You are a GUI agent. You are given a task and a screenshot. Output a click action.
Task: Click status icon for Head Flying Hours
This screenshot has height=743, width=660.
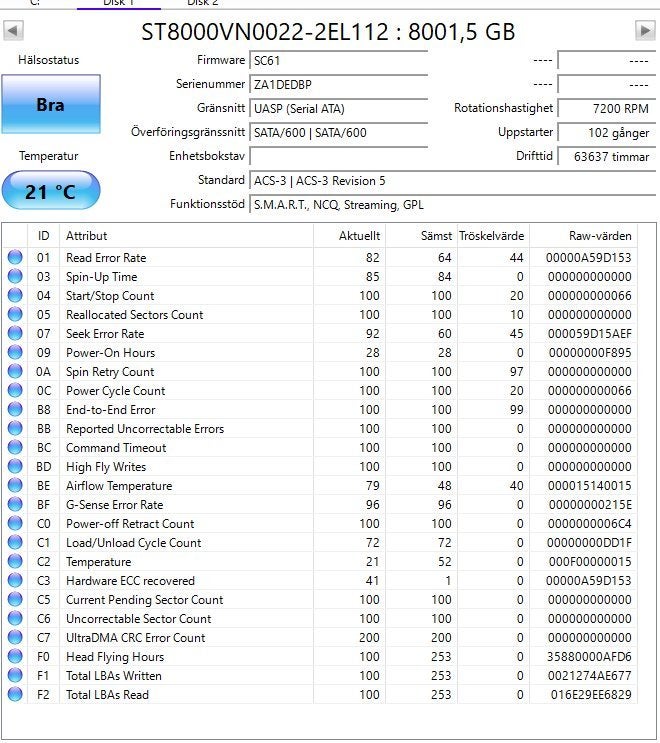(15, 656)
